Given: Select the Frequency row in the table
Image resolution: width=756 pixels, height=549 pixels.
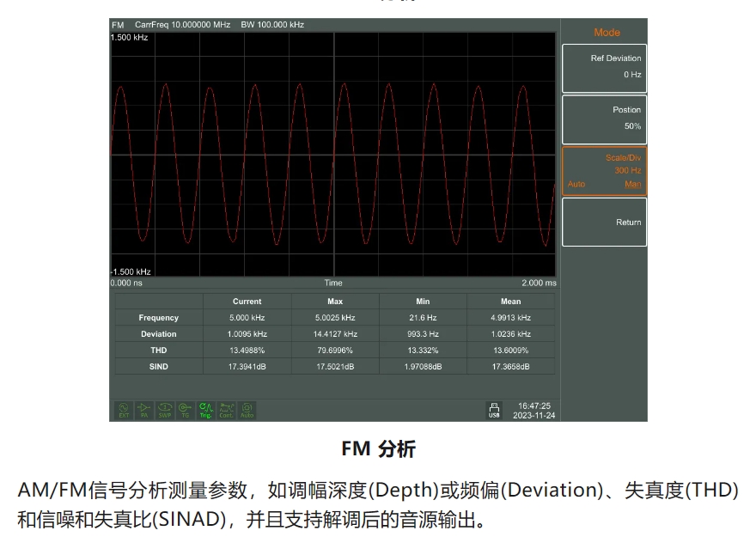Looking at the screenshot, I should (159, 318).
